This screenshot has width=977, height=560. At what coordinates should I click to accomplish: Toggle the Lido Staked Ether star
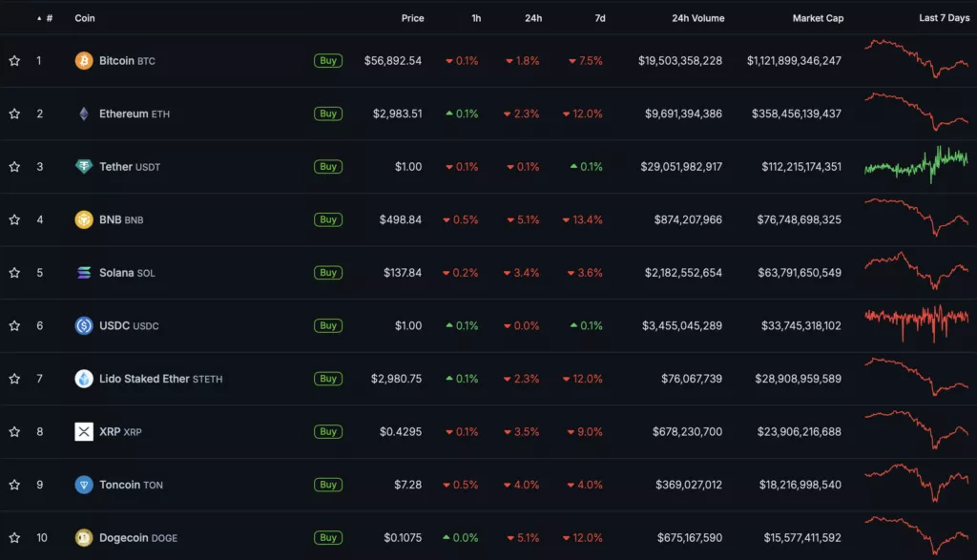[x=14, y=378]
